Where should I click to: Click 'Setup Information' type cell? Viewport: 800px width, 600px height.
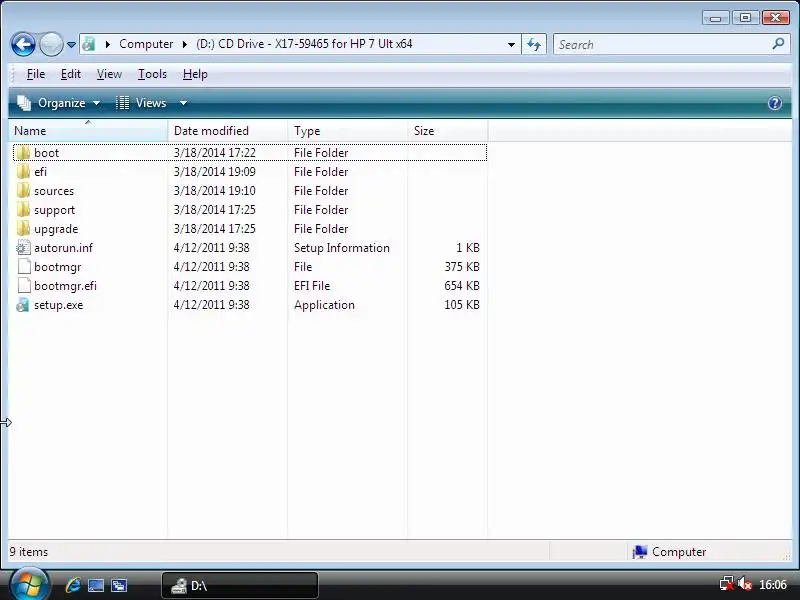click(341, 248)
